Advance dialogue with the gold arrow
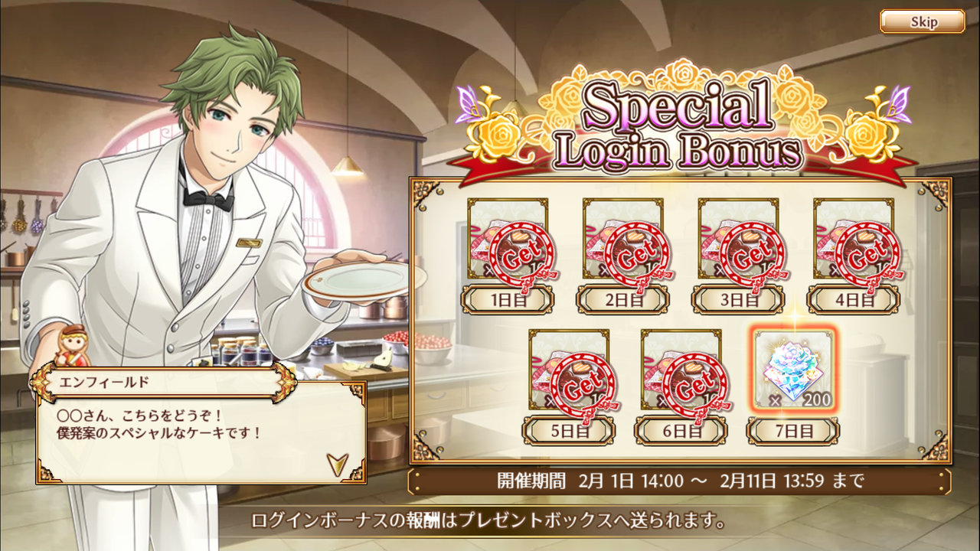Image resolution: width=980 pixels, height=551 pixels. (336, 463)
